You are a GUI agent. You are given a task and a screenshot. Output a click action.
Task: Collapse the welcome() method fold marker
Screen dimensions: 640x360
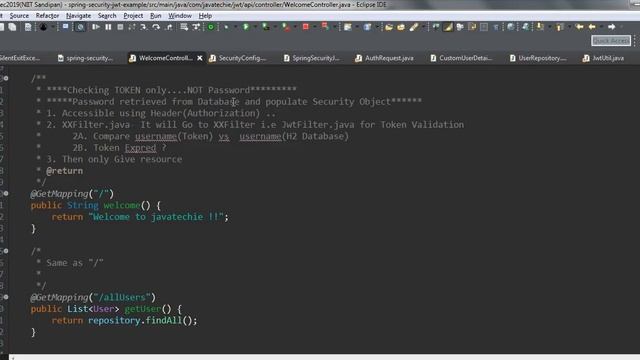(6, 193)
